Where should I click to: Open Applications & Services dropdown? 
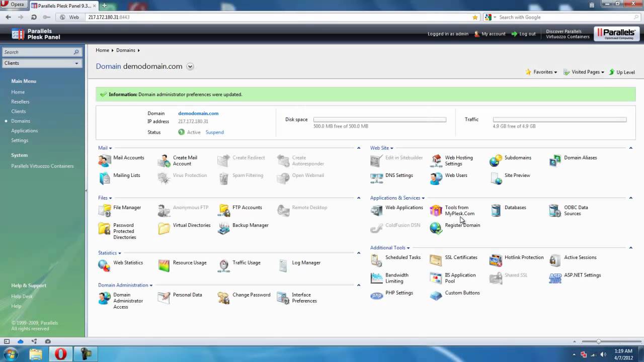[x=397, y=198]
